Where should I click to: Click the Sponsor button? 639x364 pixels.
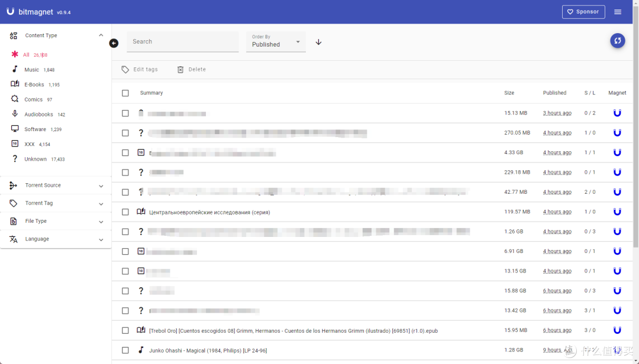583,12
